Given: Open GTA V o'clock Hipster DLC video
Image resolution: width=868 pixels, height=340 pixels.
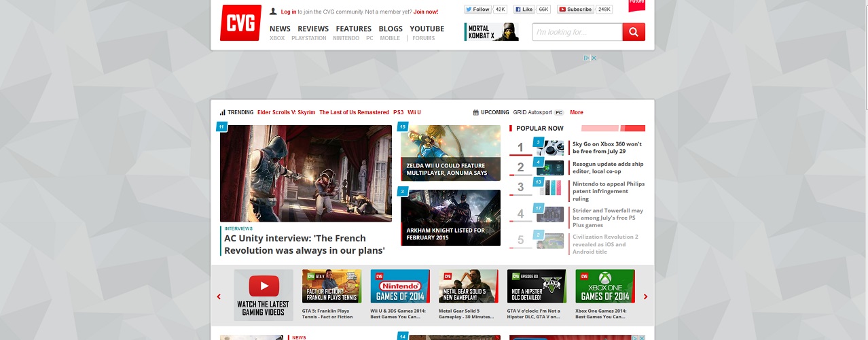Looking at the screenshot, I should click(x=537, y=286).
